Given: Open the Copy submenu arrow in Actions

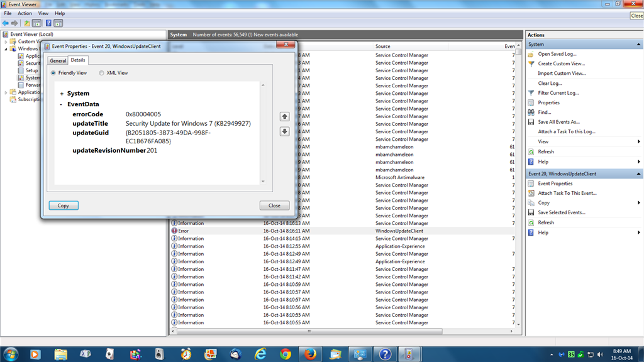Looking at the screenshot, I should 639,203.
